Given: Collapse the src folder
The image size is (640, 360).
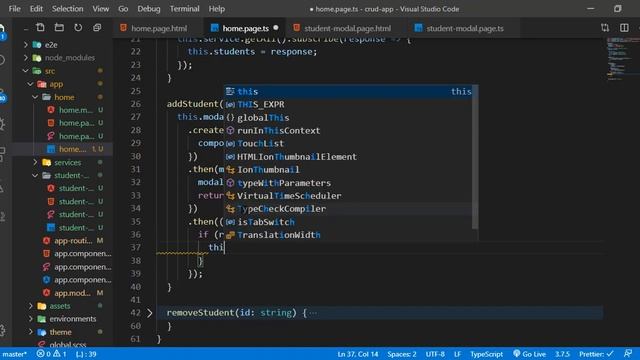Looking at the screenshot, I should tap(26, 71).
